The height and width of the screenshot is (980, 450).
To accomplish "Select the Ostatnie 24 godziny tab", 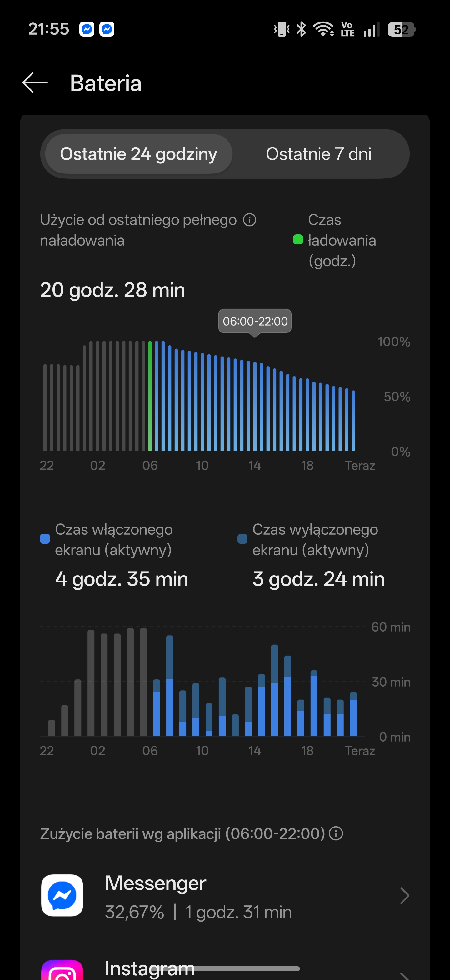I will (x=138, y=154).
